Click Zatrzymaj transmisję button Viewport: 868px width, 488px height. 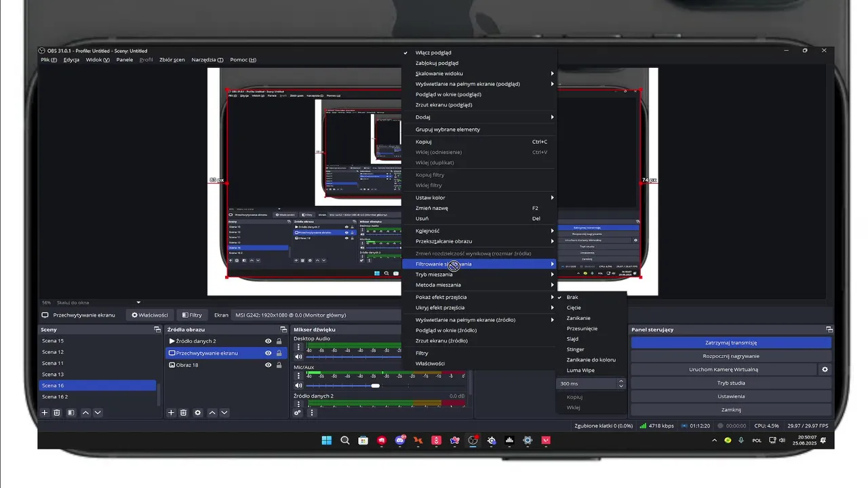(731, 343)
